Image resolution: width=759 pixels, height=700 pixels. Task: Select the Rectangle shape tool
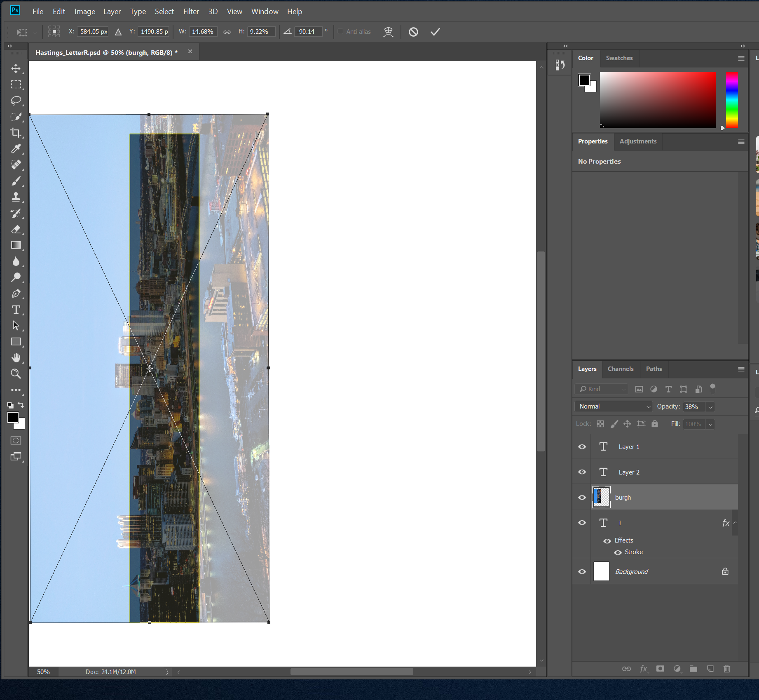[x=16, y=342]
